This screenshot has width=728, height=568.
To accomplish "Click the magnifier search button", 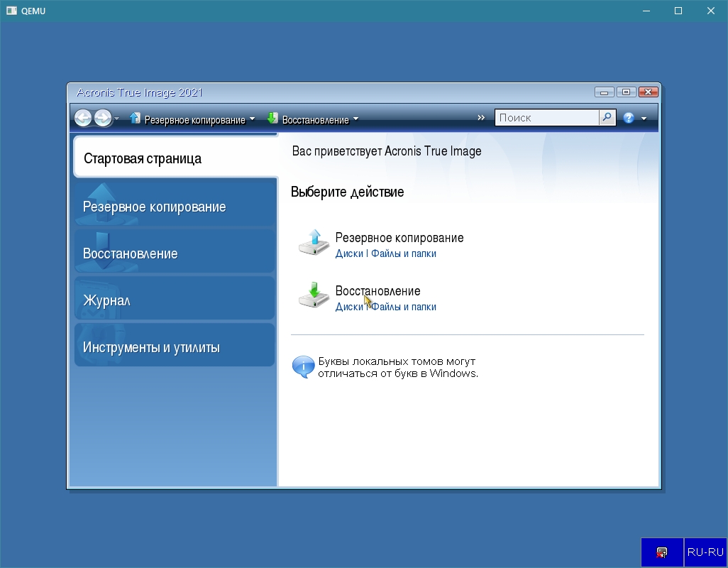I will coord(607,118).
